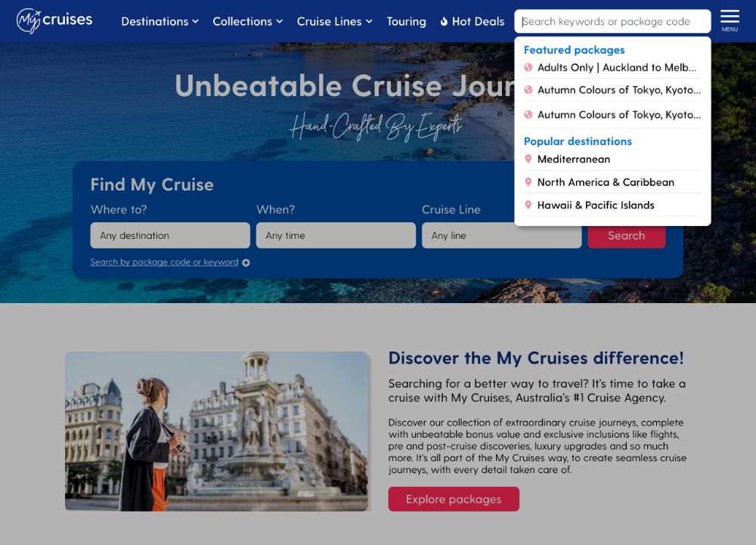Open the Any destination selector
The width and height of the screenshot is (756, 545).
tap(170, 235)
